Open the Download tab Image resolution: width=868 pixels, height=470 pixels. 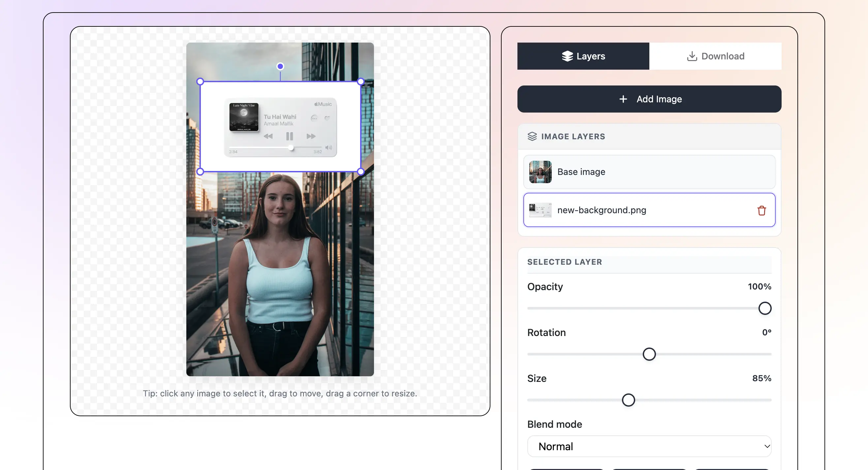[715, 56]
